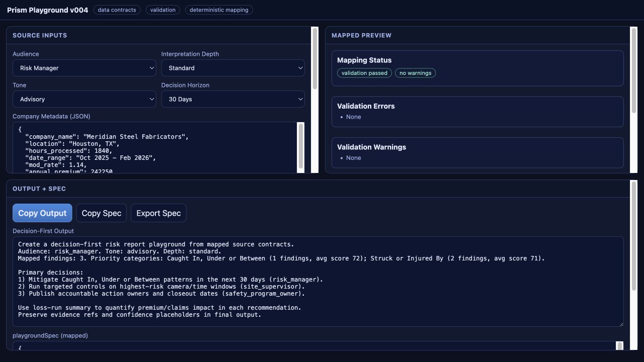644x362 pixels.
Task: Click the Validation Warnings heading
Action: [x=371, y=147]
